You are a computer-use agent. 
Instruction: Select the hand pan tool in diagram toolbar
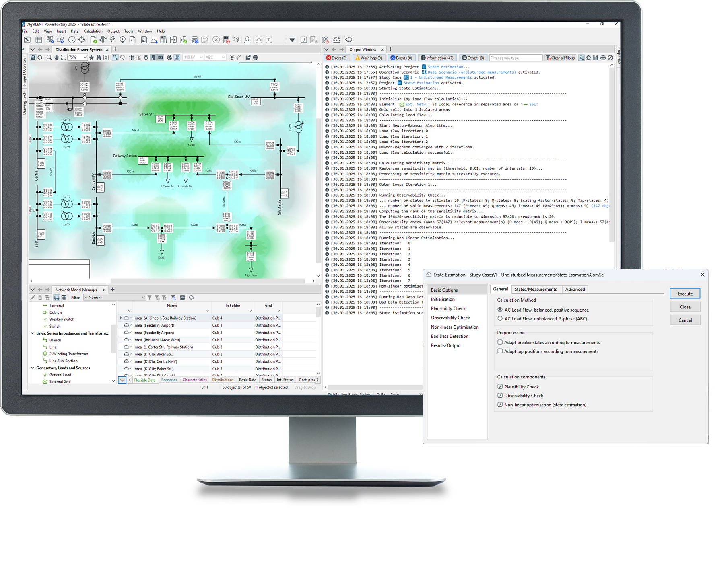(x=56, y=58)
